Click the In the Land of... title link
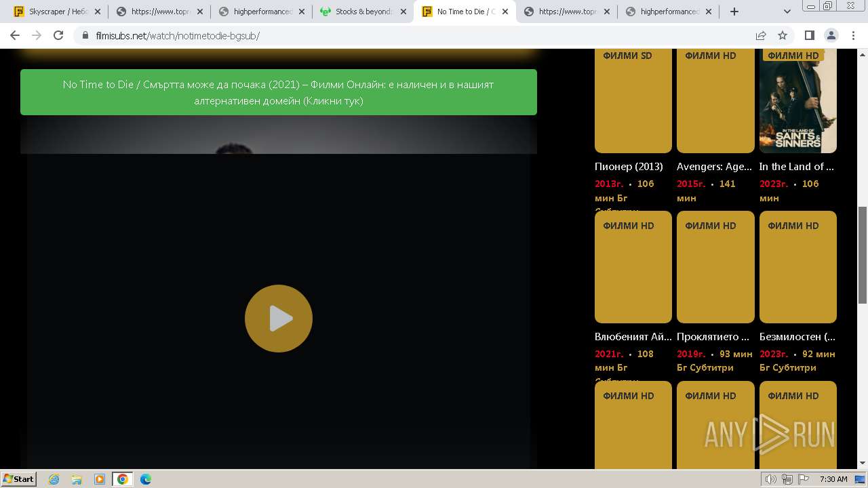 click(797, 167)
